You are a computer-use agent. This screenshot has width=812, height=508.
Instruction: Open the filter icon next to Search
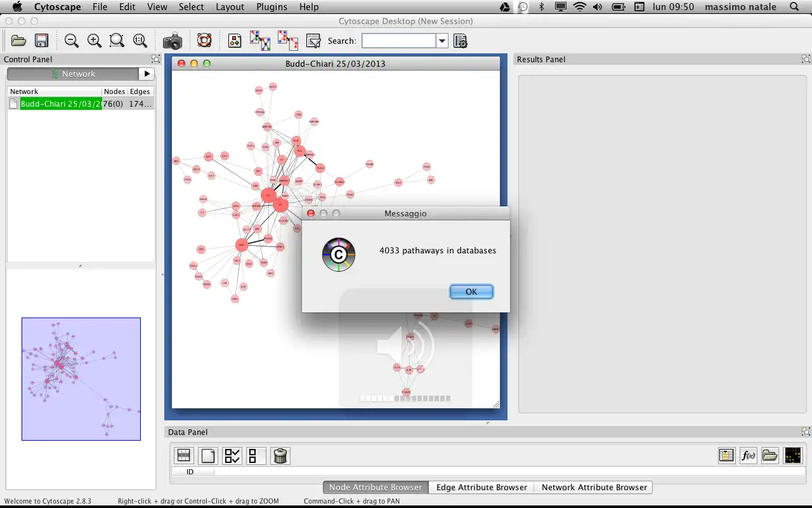click(x=313, y=41)
